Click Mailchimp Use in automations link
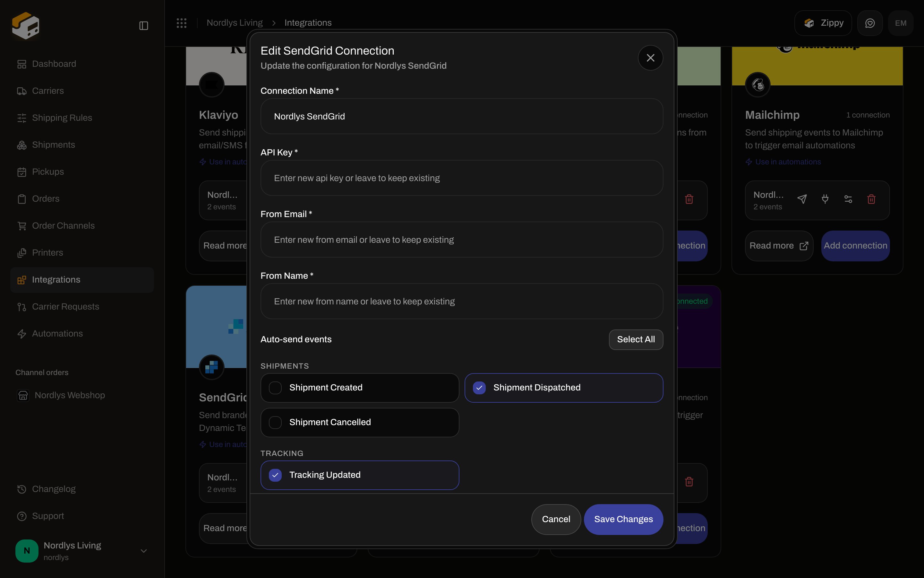Screen dimensions: 924x578 click(x=783, y=162)
